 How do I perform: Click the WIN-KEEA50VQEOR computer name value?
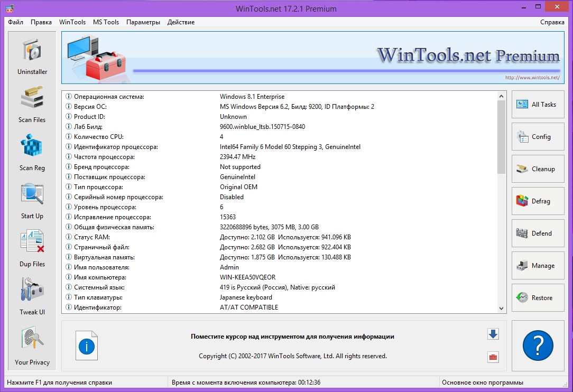[248, 277]
